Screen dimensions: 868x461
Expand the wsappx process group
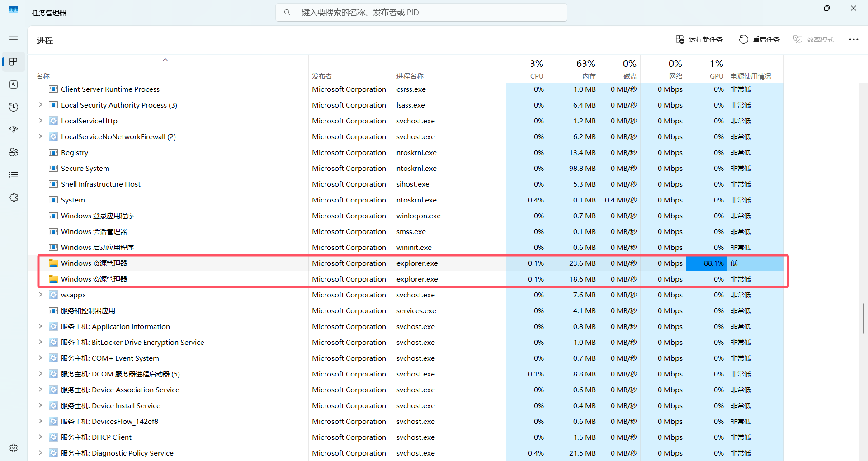click(40, 295)
